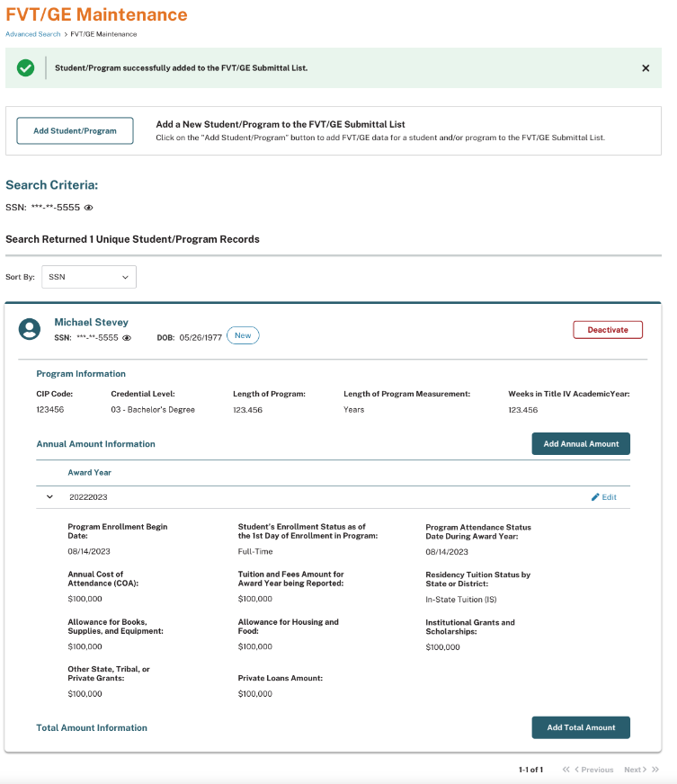The width and height of the screenshot is (677, 784).
Task: Jump to last page double-chevron
Action: pos(655,770)
